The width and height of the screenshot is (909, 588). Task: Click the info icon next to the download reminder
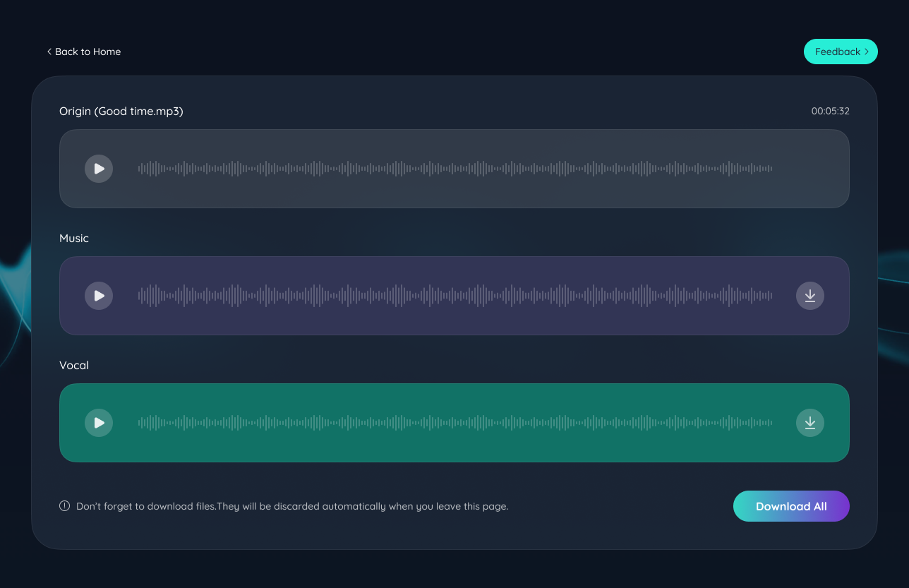click(x=64, y=505)
